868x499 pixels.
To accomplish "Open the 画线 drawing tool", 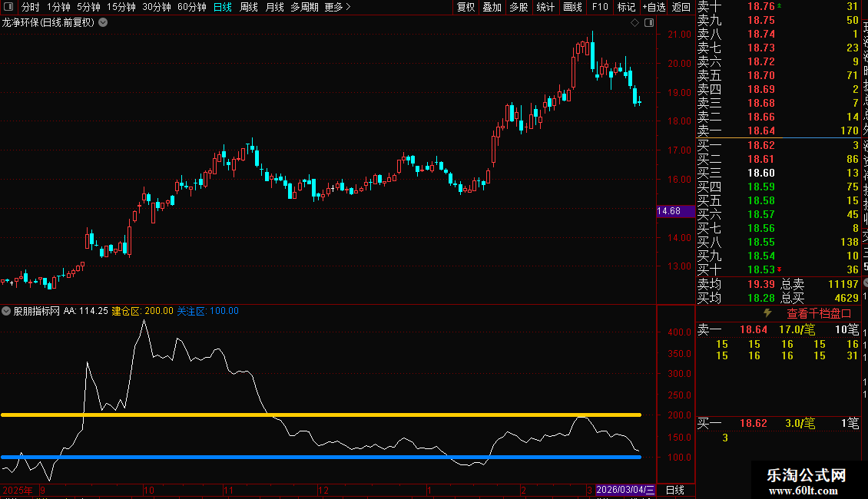I will click(x=572, y=7).
